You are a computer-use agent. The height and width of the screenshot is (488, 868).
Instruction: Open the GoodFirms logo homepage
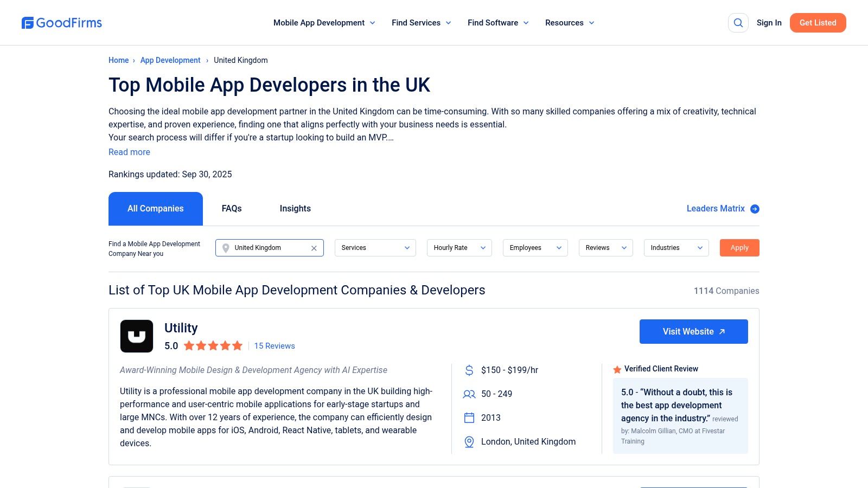pyautogui.click(x=62, y=23)
